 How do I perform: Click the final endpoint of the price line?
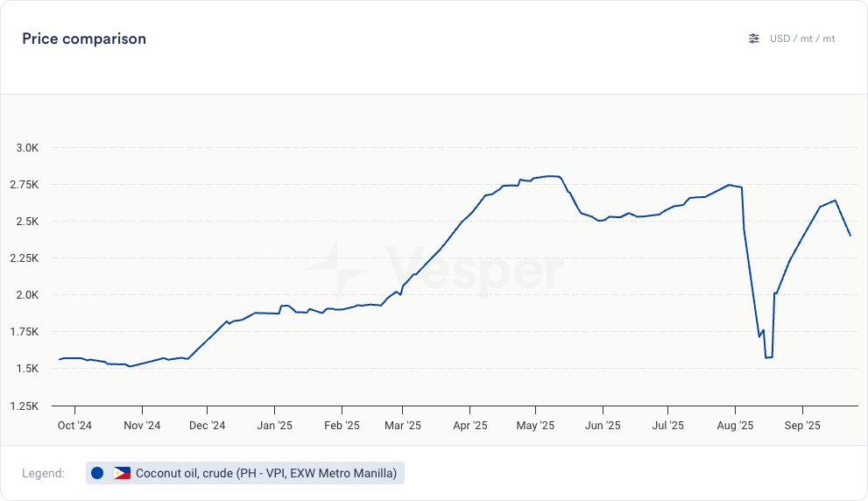[850, 235]
